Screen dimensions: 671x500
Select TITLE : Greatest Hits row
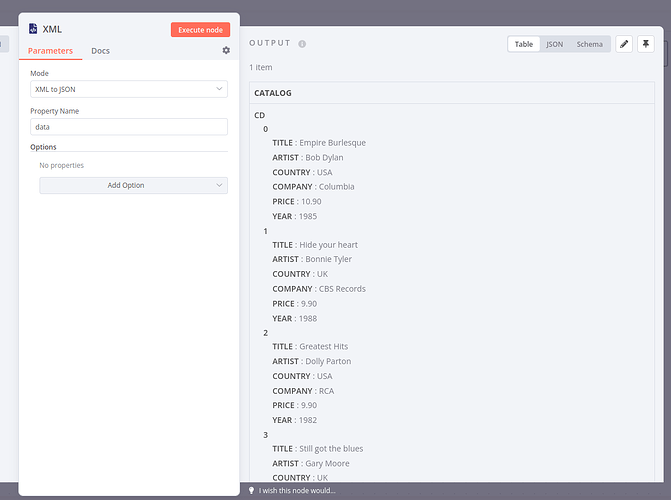(x=310, y=346)
